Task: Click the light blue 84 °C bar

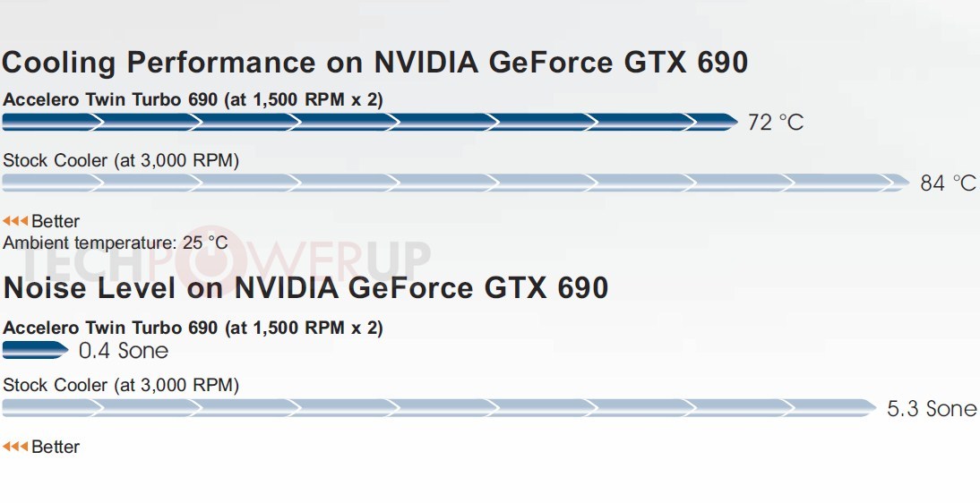Action: [456, 183]
